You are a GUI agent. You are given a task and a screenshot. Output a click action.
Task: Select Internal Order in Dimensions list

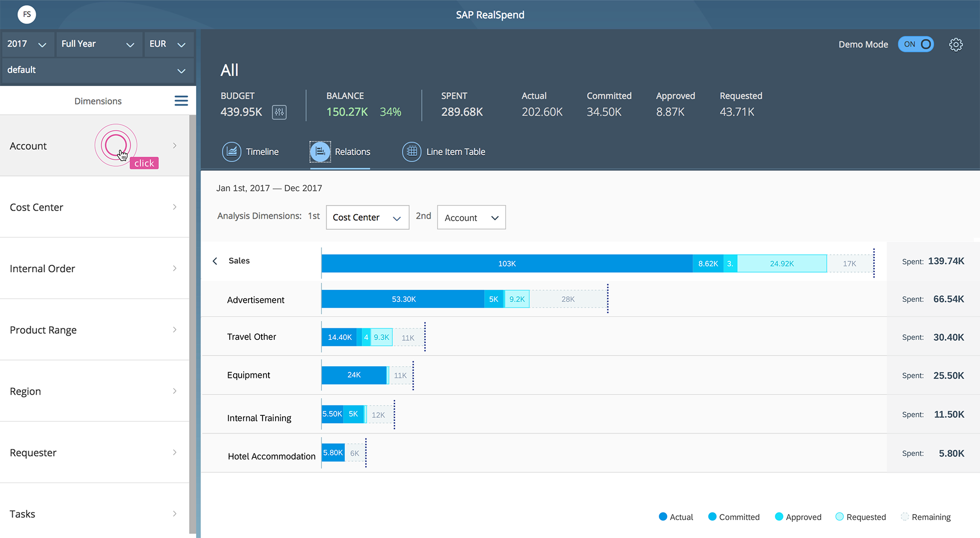[95, 268]
